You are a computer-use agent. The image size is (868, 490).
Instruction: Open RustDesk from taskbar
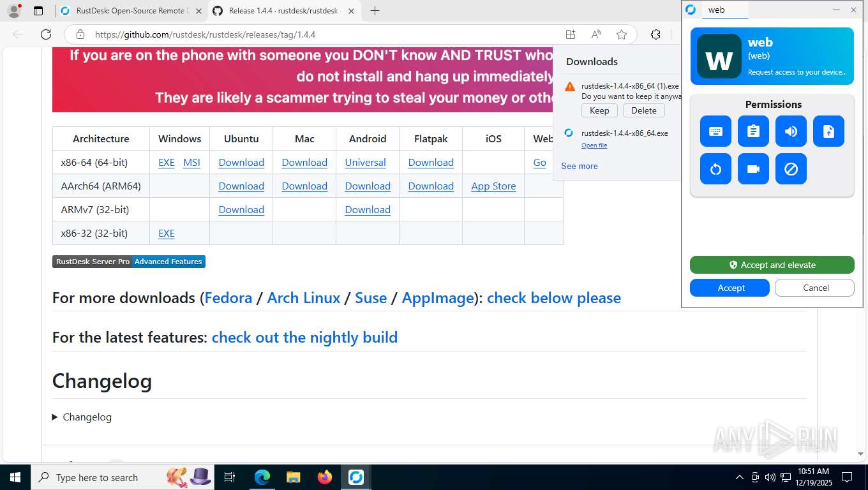point(356,477)
